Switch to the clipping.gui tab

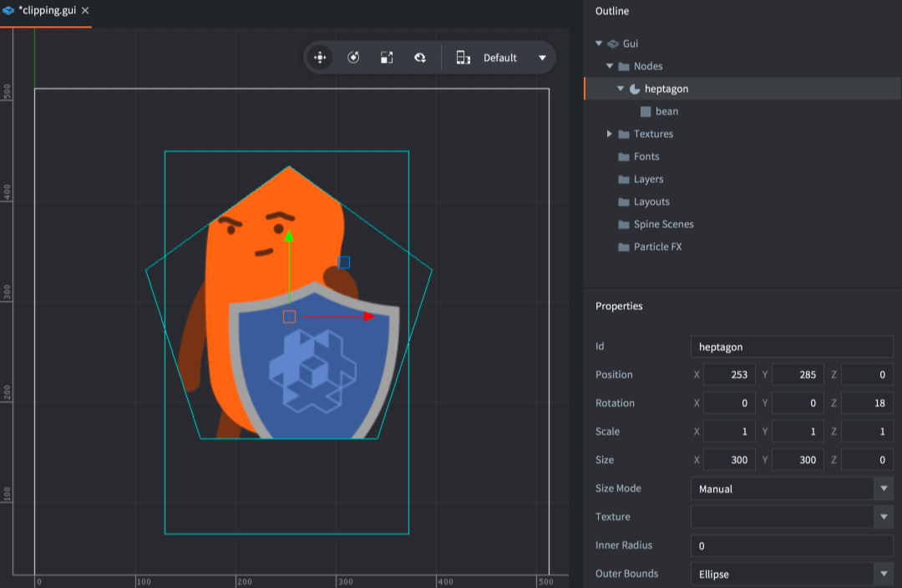pyautogui.click(x=45, y=13)
